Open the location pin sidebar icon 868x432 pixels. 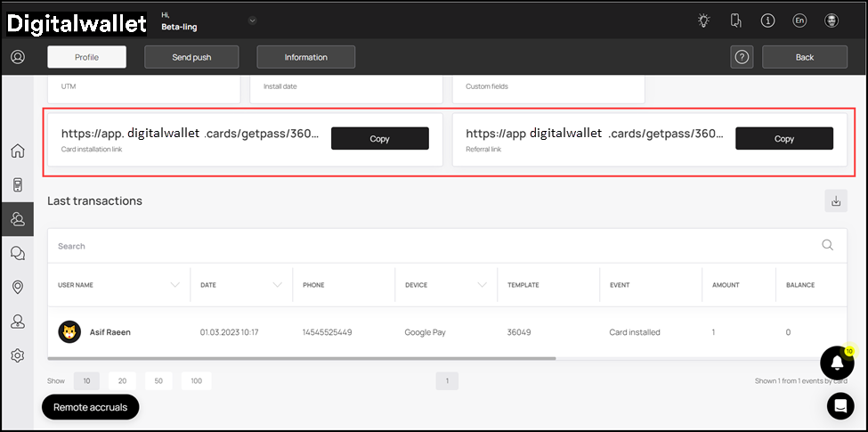point(17,287)
